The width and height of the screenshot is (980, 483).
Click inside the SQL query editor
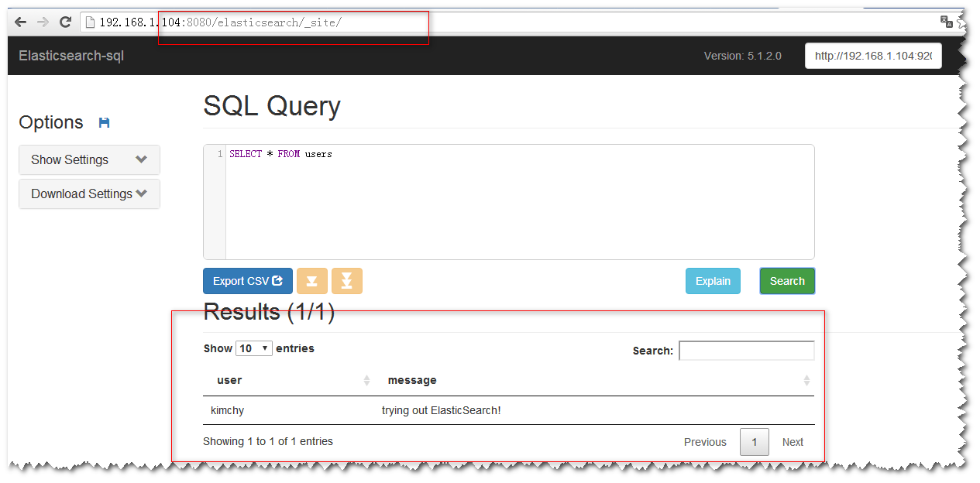pyautogui.click(x=519, y=202)
